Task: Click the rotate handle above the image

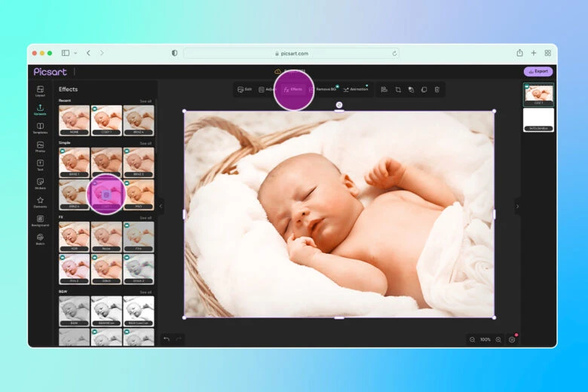Action: (339, 105)
